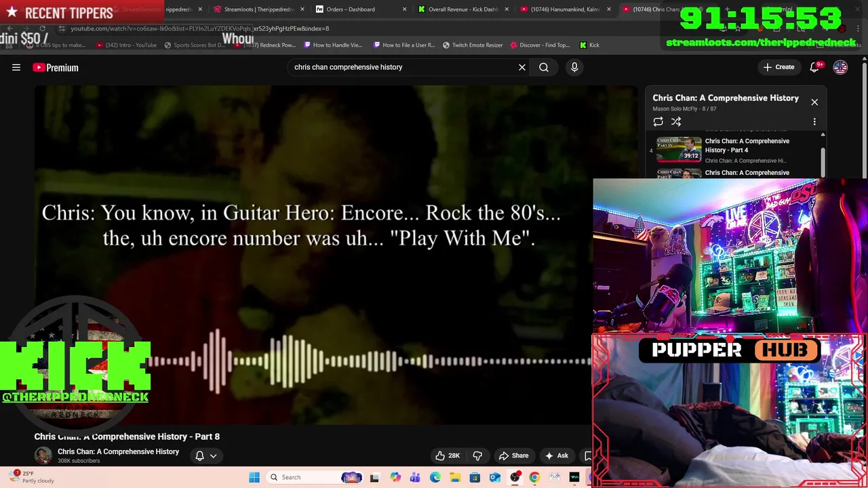Launch Copilot from taskbar
Screen dimensions: 868x488
click(x=395, y=477)
